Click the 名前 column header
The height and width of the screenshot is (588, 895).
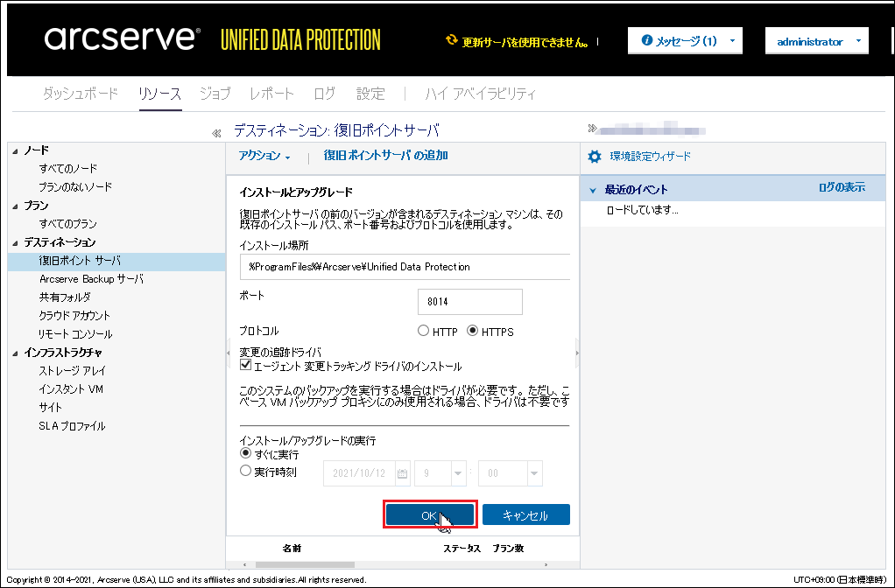point(292,548)
